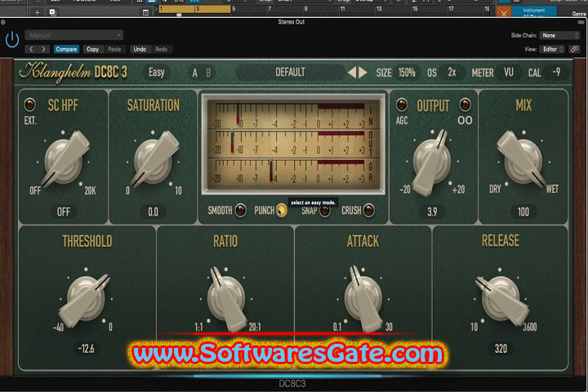Click the orange X icon beside Instrument

point(504,13)
